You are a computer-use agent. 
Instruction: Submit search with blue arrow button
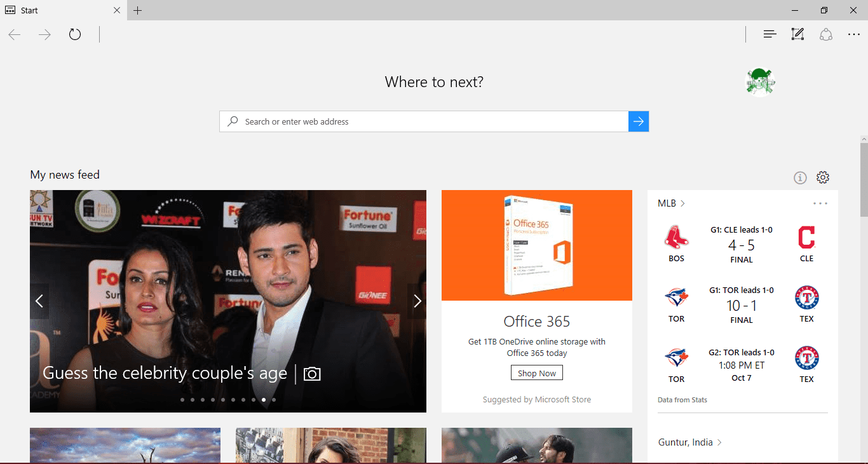(639, 121)
